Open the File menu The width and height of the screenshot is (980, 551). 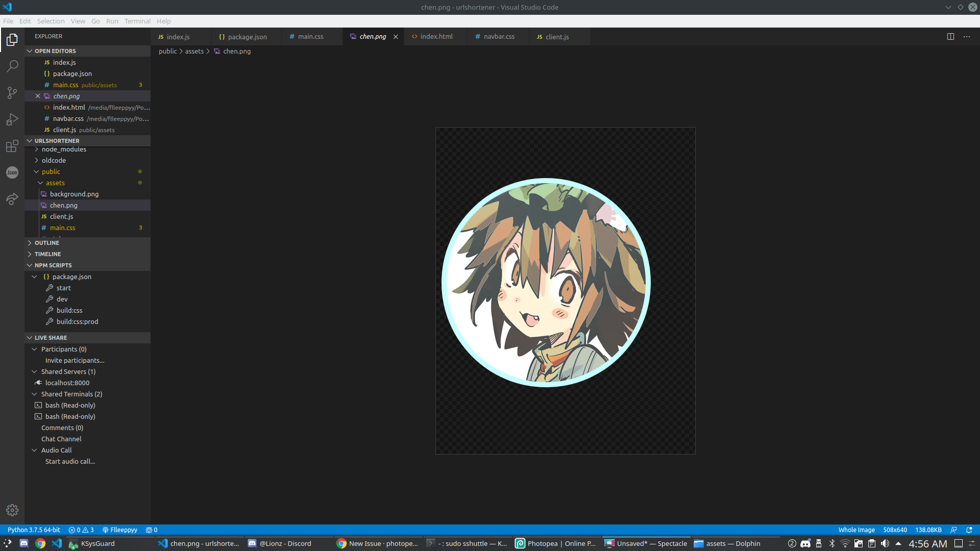point(8,21)
